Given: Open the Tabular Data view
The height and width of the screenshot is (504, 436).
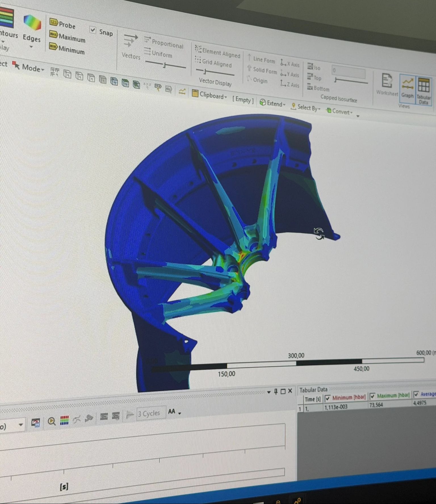Looking at the screenshot, I should [x=424, y=91].
